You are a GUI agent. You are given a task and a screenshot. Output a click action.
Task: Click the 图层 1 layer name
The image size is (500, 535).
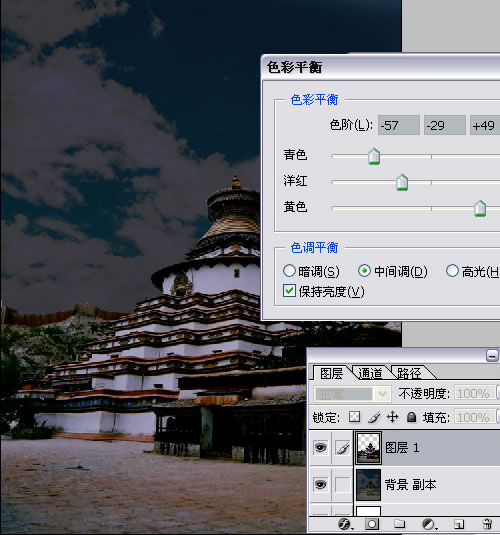[x=402, y=447]
